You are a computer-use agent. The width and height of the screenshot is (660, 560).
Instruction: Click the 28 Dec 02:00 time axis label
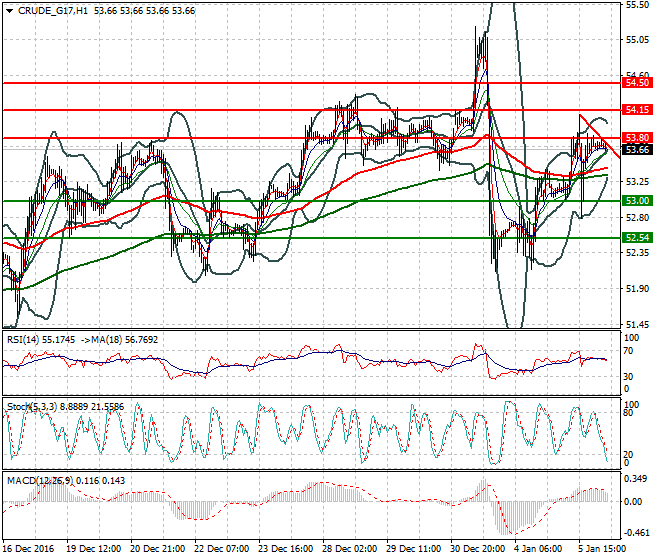point(349,549)
